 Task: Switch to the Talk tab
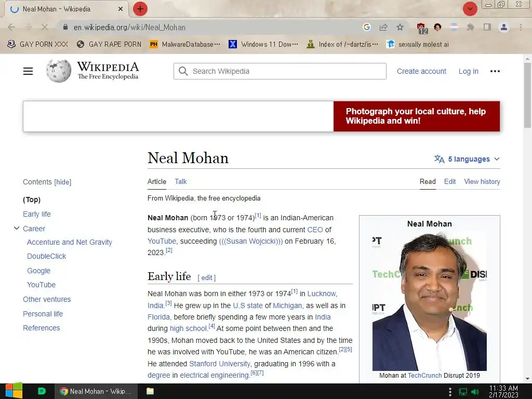tap(181, 181)
